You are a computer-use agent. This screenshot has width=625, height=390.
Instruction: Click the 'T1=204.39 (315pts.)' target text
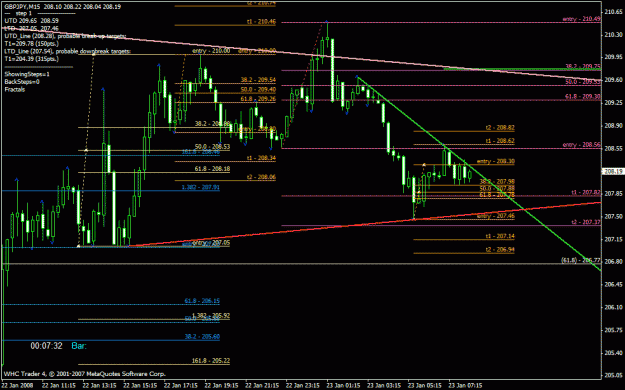click(x=31, y=59)
